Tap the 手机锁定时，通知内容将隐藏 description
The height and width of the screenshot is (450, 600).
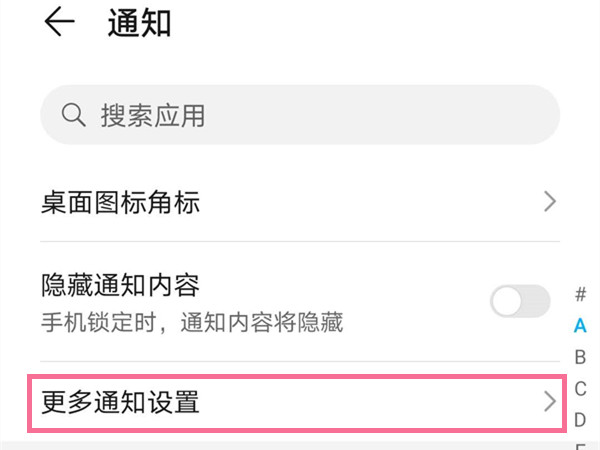[x=192, y=322]
